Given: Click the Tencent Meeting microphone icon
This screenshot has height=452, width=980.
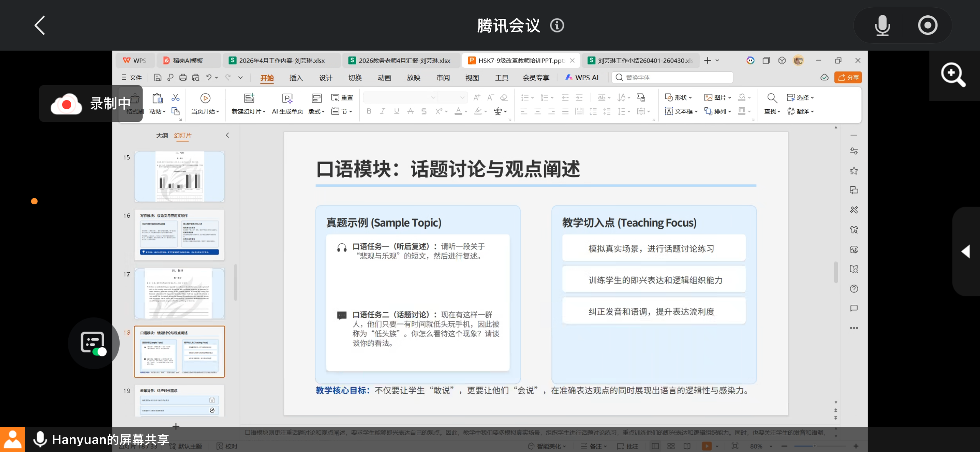Looking at the screenshot, I should click(882, 25).
